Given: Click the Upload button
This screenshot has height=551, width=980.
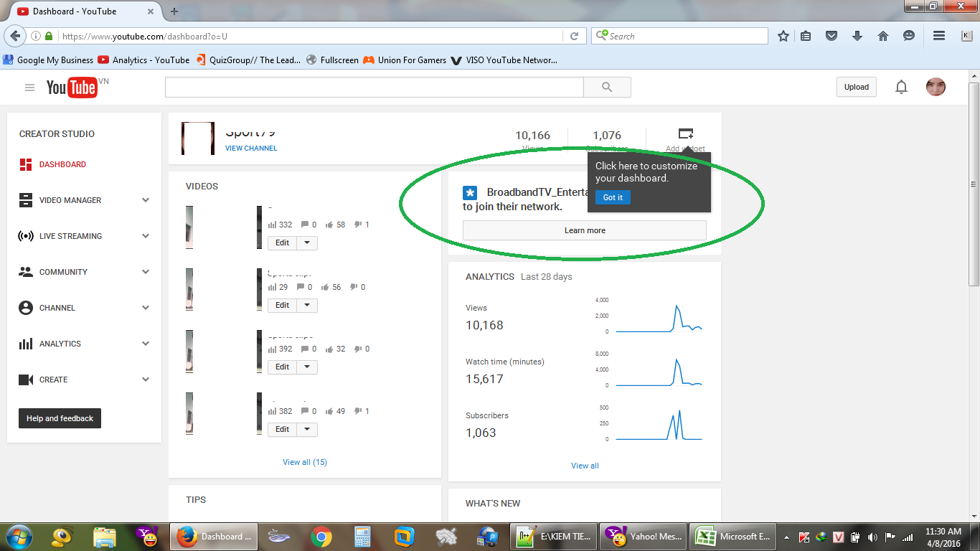Looking at the screenshot, I should coord(857,88).
